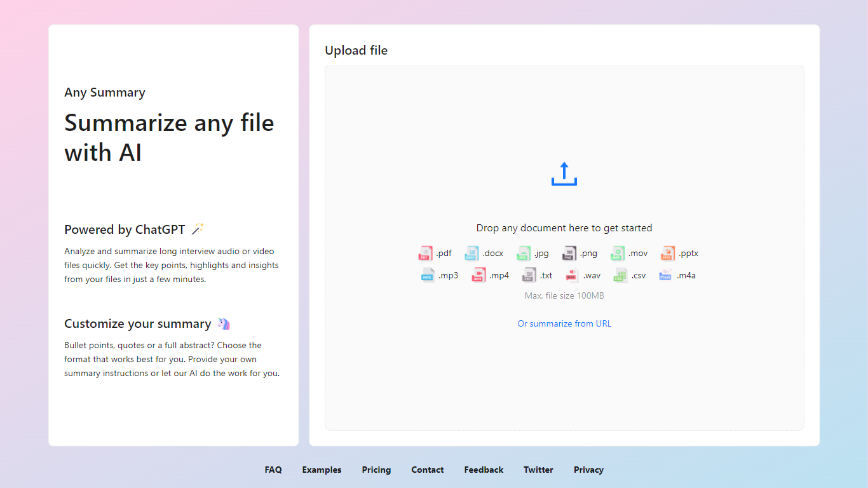This screenshot has height=488, width=868.
Task: Open the FAQ footer link
Action: [x=273, y=470]
